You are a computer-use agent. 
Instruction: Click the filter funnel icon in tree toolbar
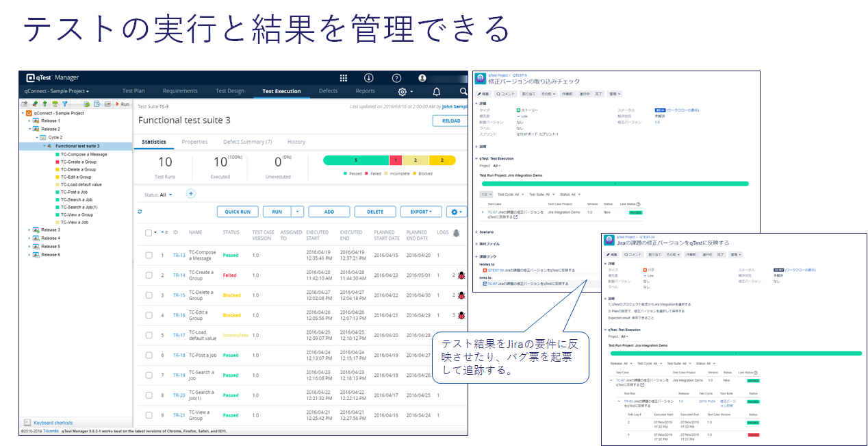64,104
